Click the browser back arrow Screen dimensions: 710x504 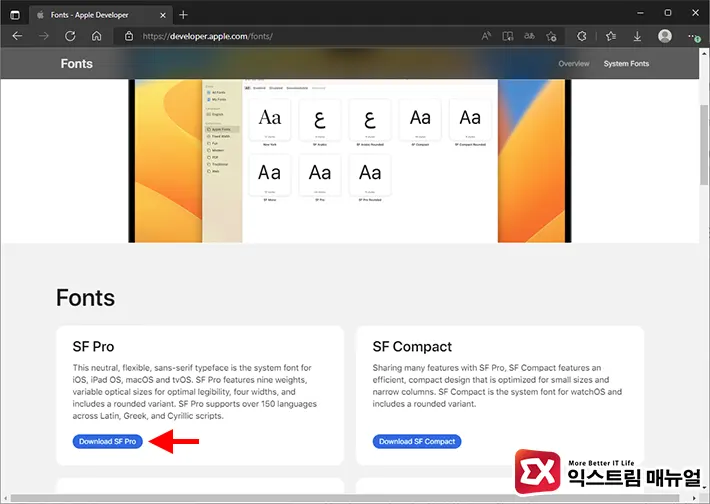pyautogui.click(x=17, y=36)
